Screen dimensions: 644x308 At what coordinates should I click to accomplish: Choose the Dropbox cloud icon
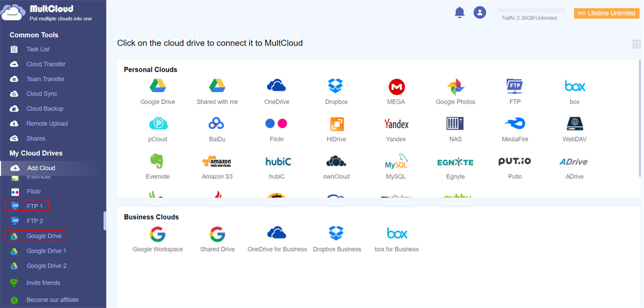[336, 91]
